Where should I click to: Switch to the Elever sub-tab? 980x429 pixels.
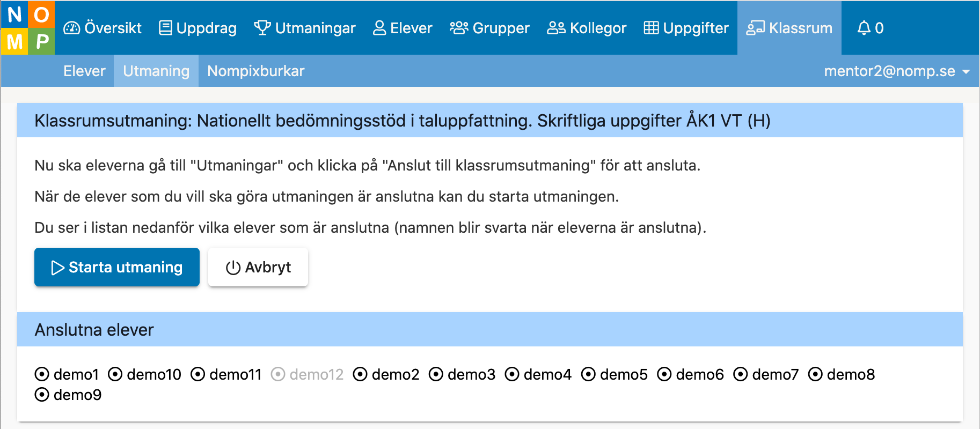[x=84, y=71]
